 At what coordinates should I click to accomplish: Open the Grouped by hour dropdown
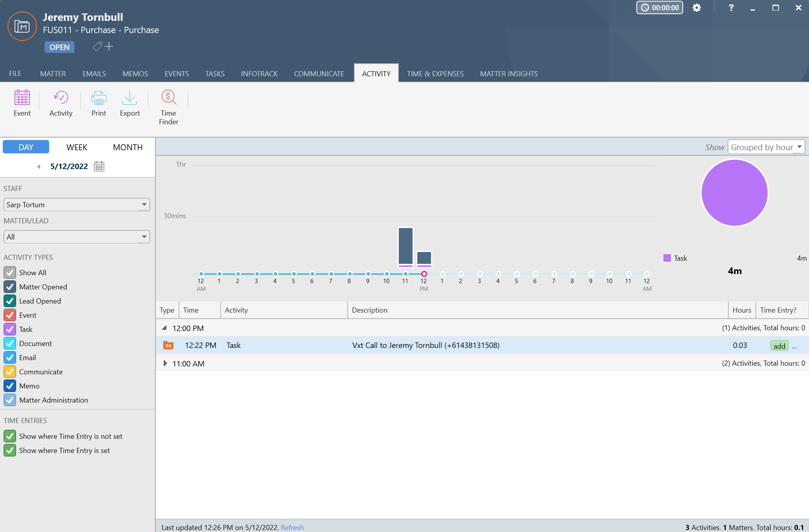point(766,147)
